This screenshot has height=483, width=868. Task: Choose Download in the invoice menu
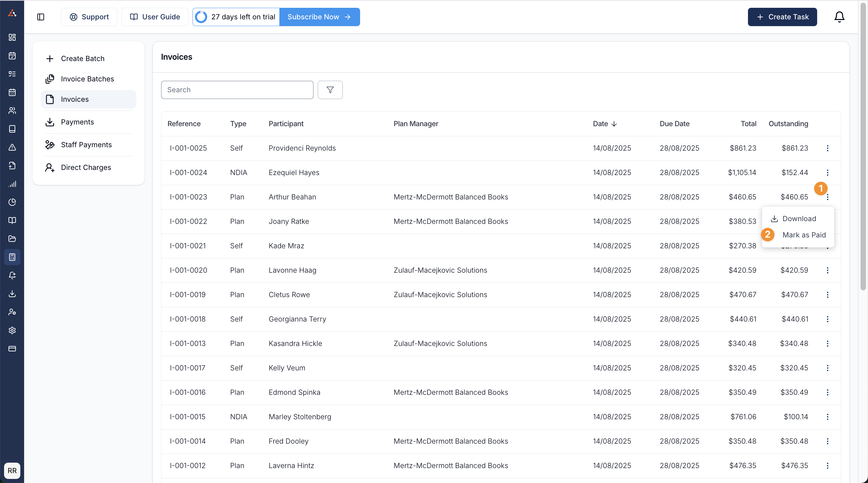click(799, 219)
